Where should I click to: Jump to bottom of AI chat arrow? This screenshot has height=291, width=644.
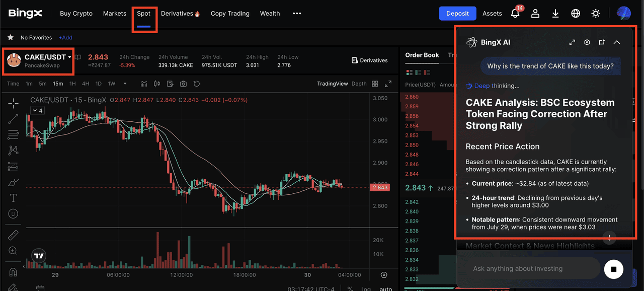[x=609, y=238]
